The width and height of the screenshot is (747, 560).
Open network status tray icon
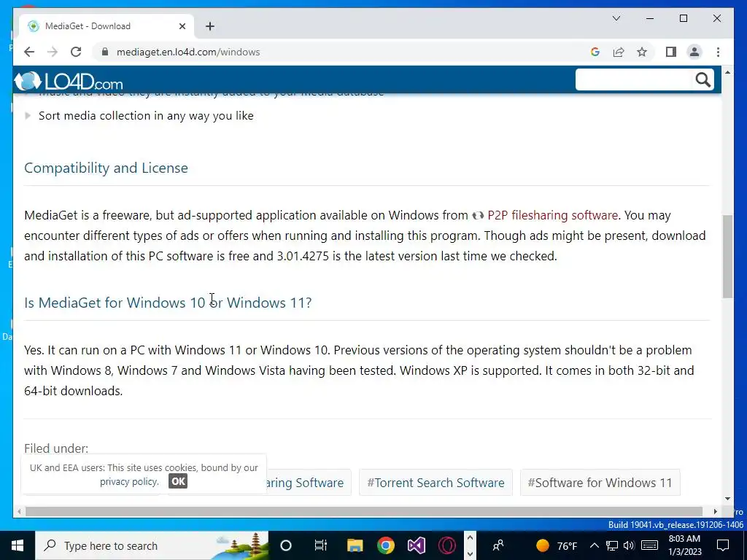pyautogui.click(x=612, y=545)
